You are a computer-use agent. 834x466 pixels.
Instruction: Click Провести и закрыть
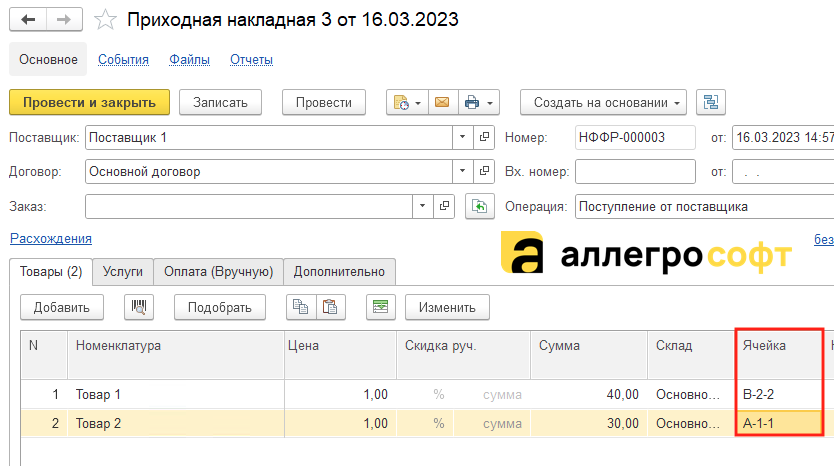tap(89, 102)
